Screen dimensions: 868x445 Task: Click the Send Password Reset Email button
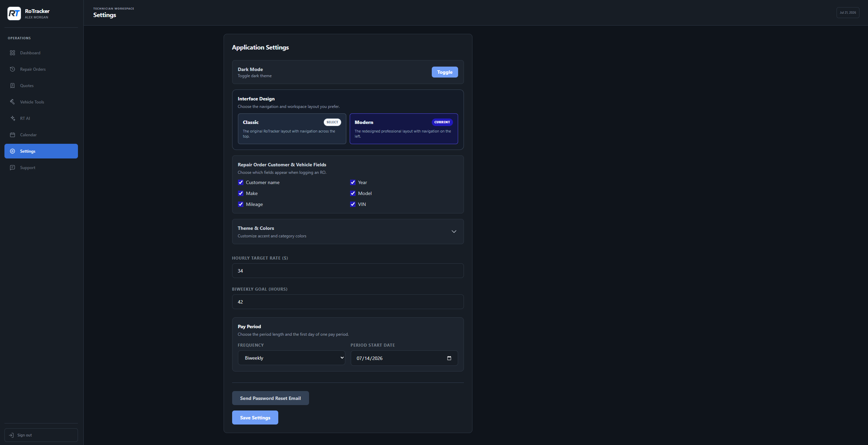(270, 398)
